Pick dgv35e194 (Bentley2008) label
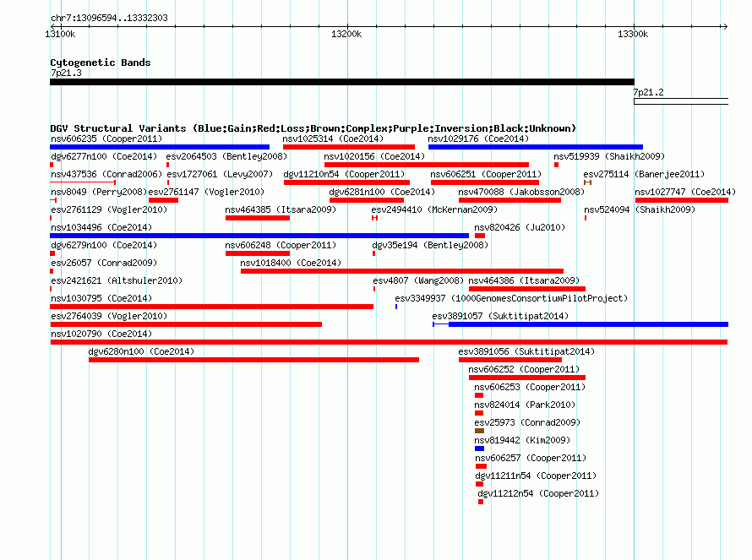 (430, 245)
